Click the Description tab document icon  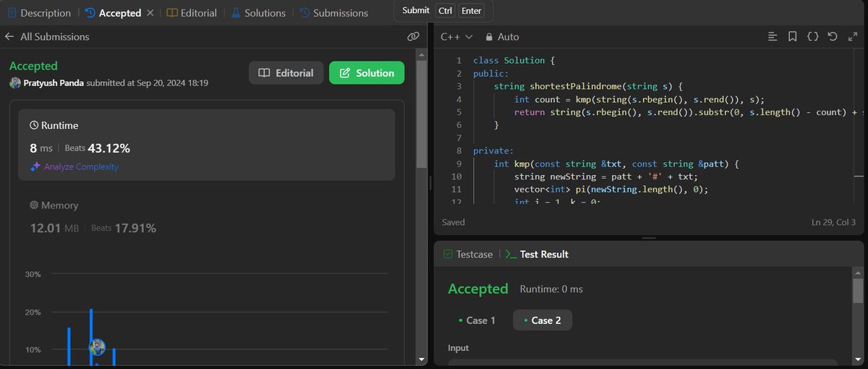12,13
